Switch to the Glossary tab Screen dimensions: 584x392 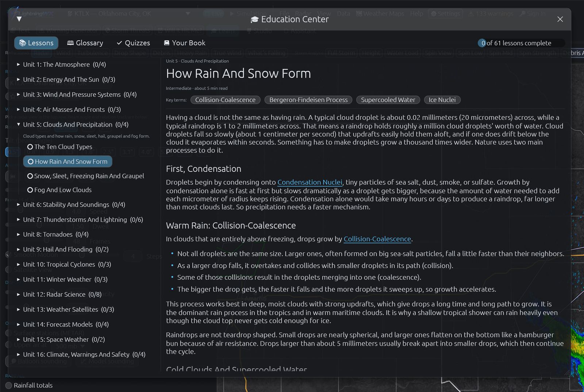(x=85, y=43)
